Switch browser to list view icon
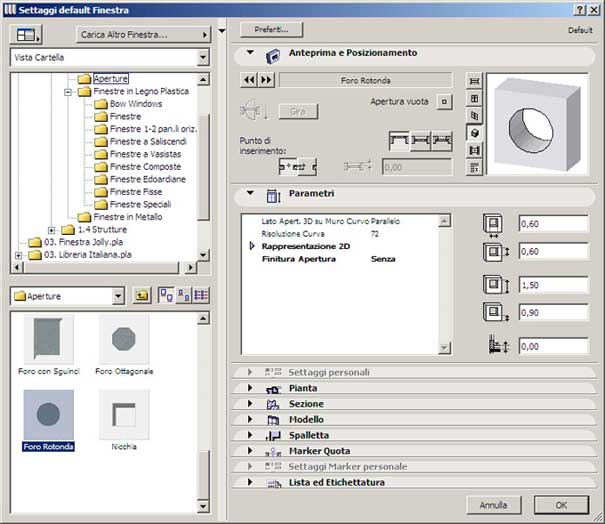This screenshot has height=524, width=605. pos(202,296)
